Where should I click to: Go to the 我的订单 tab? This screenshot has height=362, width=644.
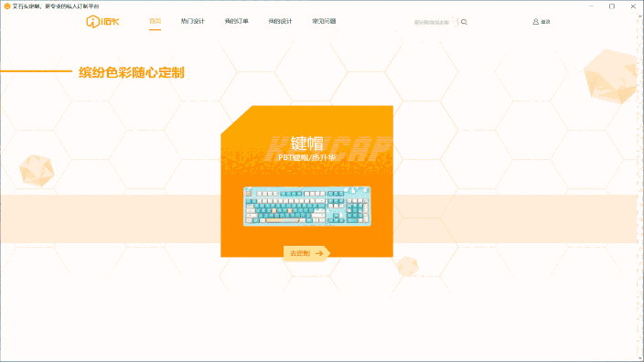(x=237, y=21)
